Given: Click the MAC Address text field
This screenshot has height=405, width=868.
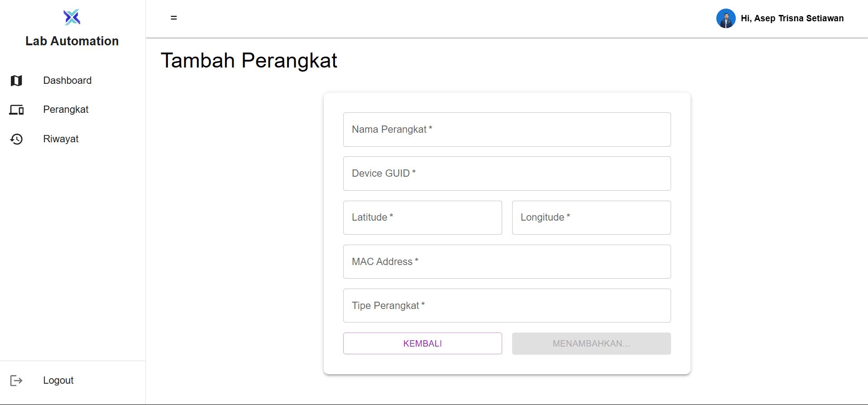Looking at the screenshot, I should click(507, 262).
